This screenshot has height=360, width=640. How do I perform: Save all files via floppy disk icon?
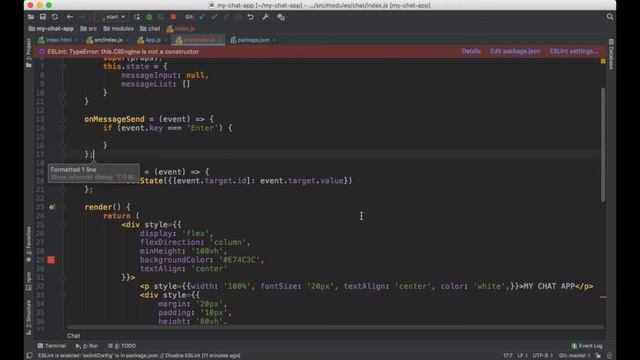pyautogui.click(x=42, y=17)
